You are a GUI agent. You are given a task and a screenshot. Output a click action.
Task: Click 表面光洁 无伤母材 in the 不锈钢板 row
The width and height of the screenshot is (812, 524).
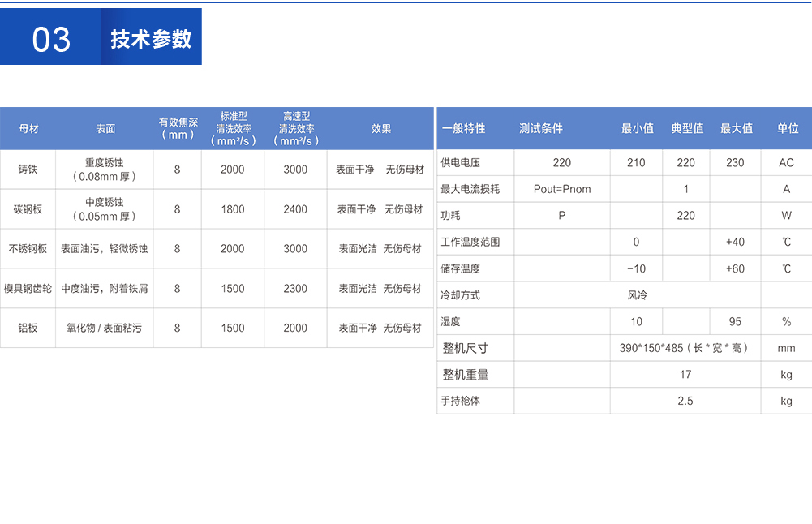[x=380, y=248]
